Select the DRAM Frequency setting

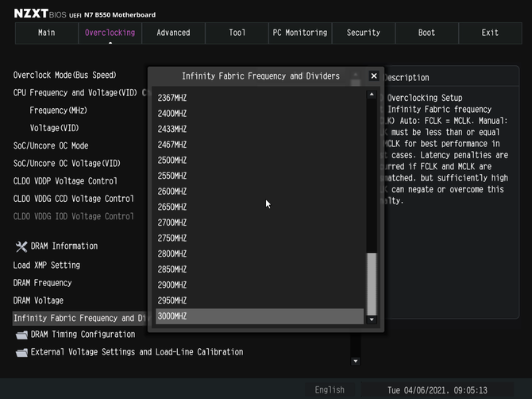(x=42, y=283)
